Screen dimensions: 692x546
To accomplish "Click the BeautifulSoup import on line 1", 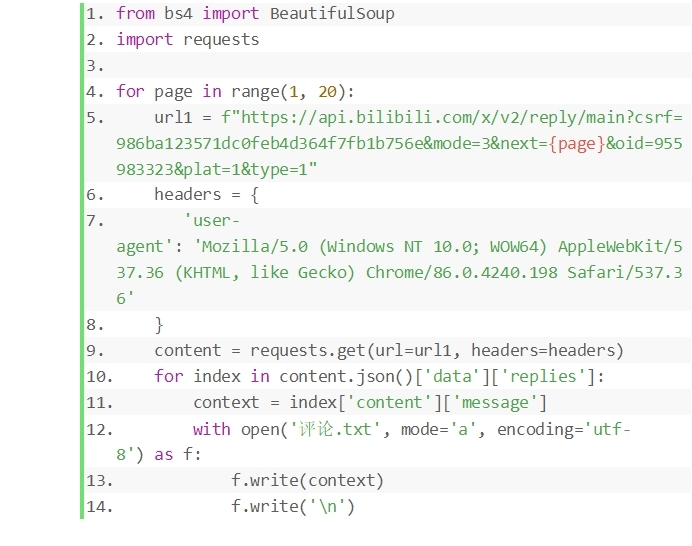I will point(332,14).
